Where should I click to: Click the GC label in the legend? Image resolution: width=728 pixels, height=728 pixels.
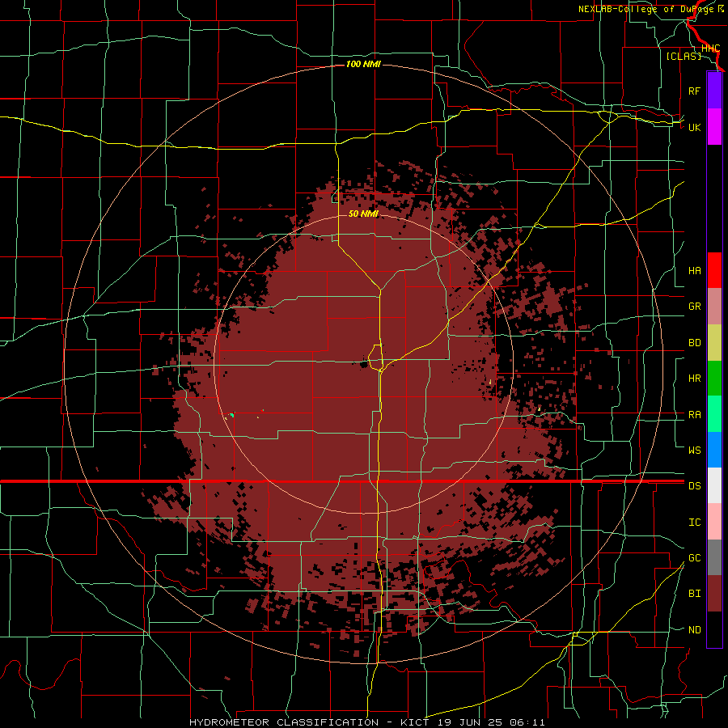(x=695, y=557)
